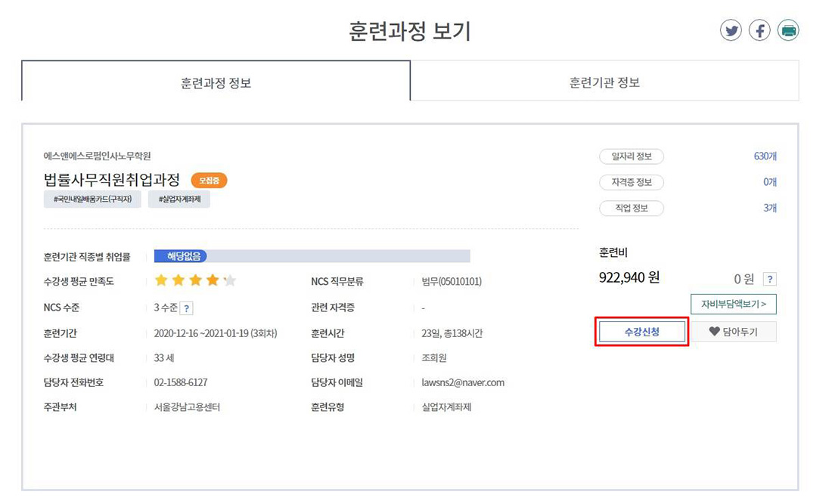
Task: Click the print page icon
Action: click(788, 31)
